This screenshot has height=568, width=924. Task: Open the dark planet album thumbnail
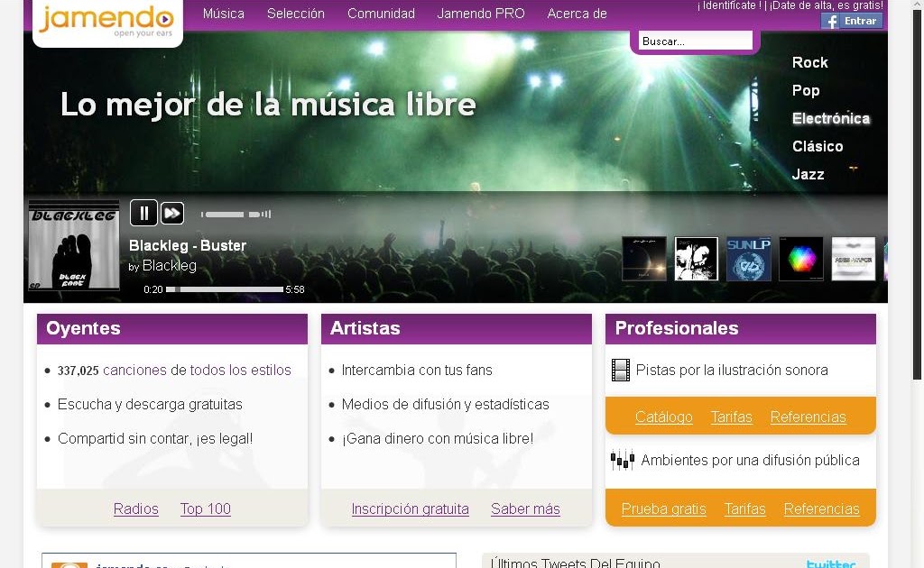click(644, 259)
